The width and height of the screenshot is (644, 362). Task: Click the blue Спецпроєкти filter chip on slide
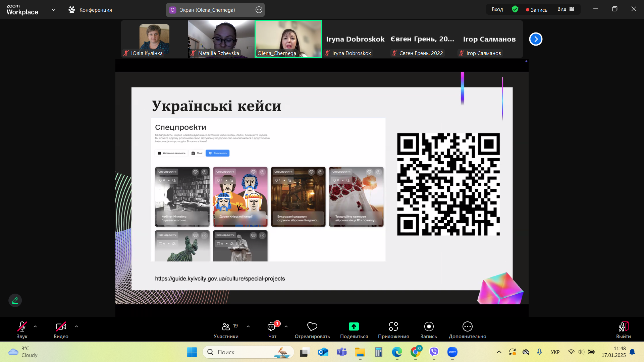click(x=218, y=153)
